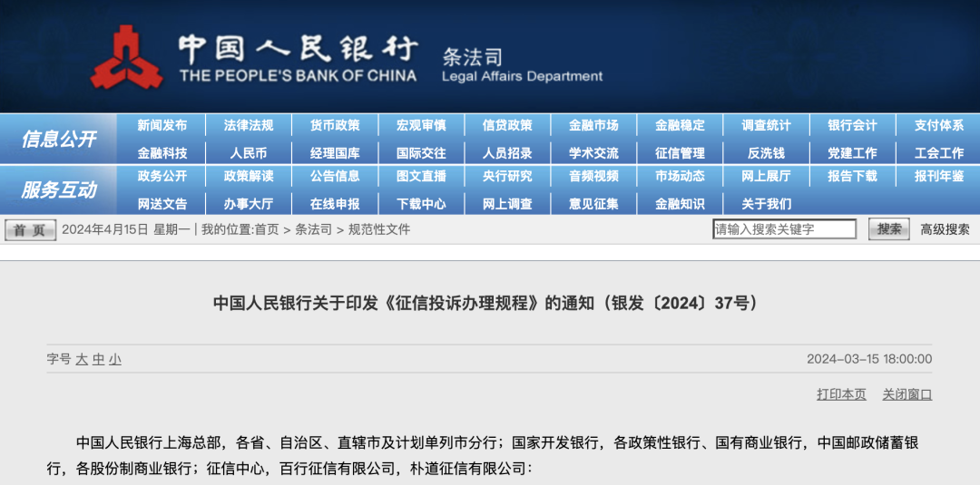
Task: Go to 人民币 section
Action: tap(249, 153)
